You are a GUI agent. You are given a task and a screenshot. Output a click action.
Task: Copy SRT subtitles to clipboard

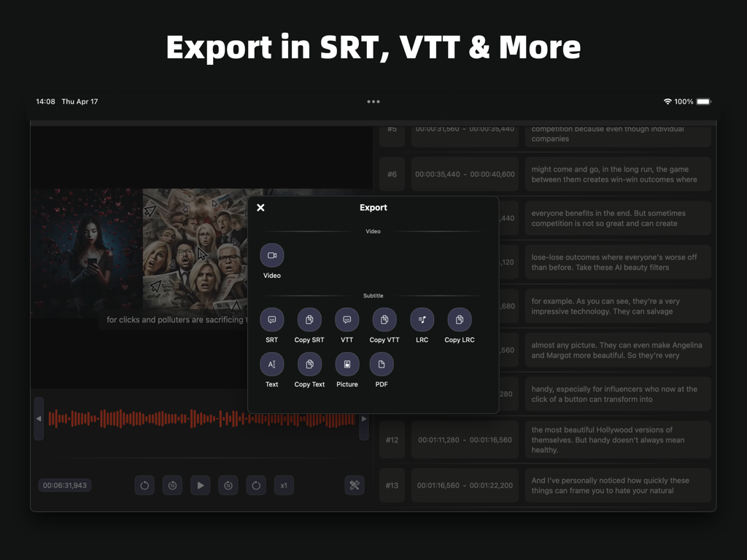pyautogui.click(x=309, y=319)
